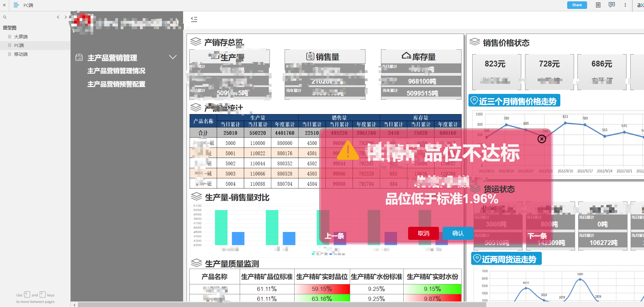Screen dimensions: 644x307
Task: Click the blue 确认 button
Action: coord(458,233)
